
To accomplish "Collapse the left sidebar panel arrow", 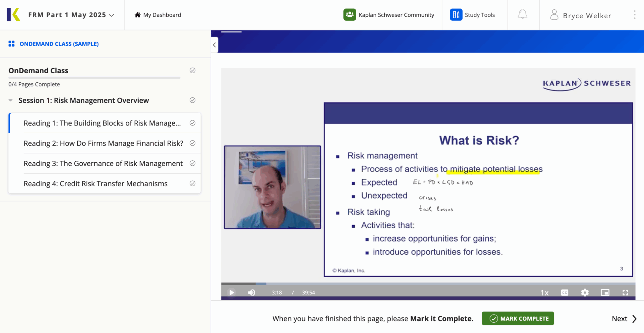I will 214,45.
